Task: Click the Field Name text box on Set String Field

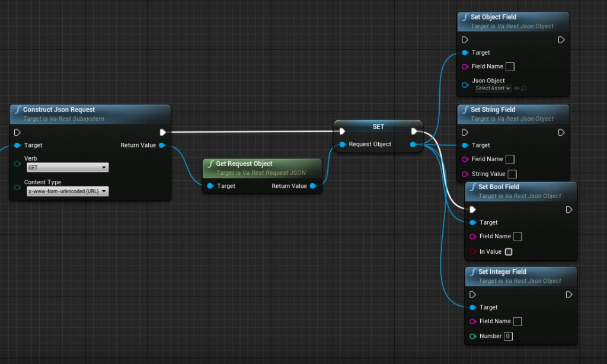Action: pos(510,159)
